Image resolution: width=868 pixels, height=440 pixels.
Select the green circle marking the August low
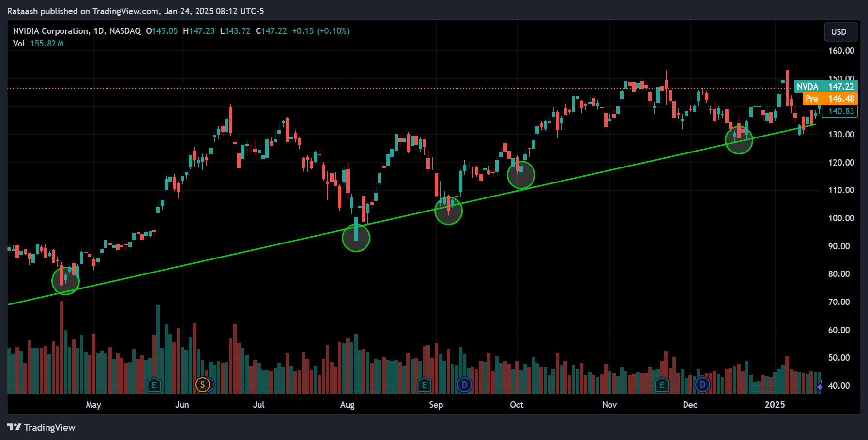pos(356,238)
